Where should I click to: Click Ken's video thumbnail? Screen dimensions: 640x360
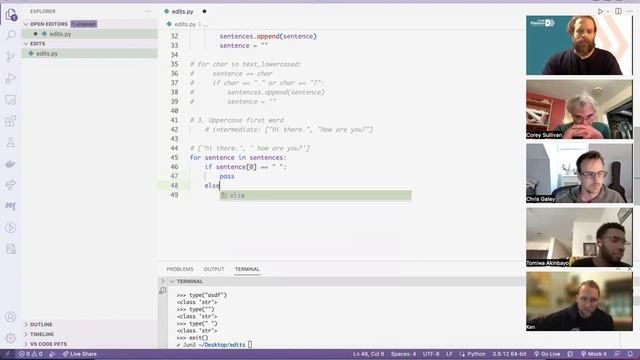click(579, 301)
